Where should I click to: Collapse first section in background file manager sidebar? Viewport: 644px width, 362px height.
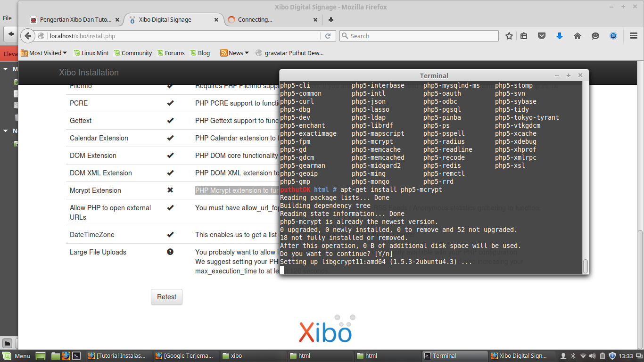[x=5, y=69]
